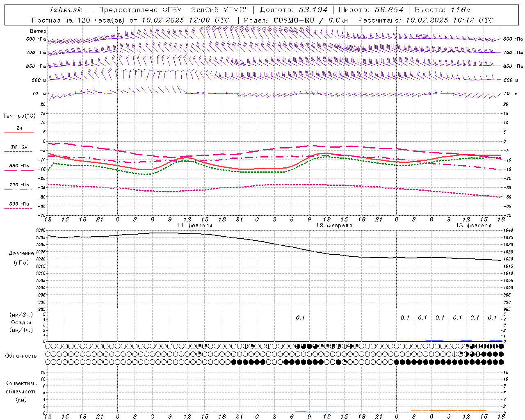Screen dimensions: 525x420
Task: Click the '2м' temperature legend entry
Action: [19, 128]
